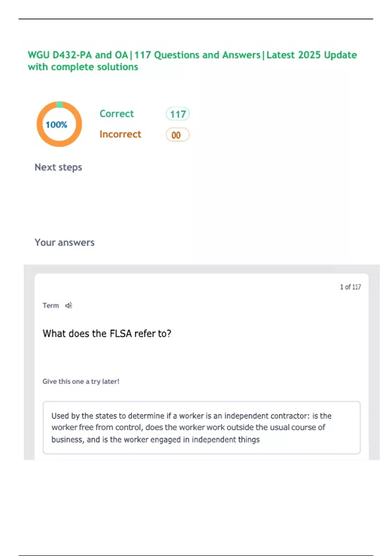392x556 pixels.
Task: Click the Give this one a try later message
Action: click(x=81, y=381)
